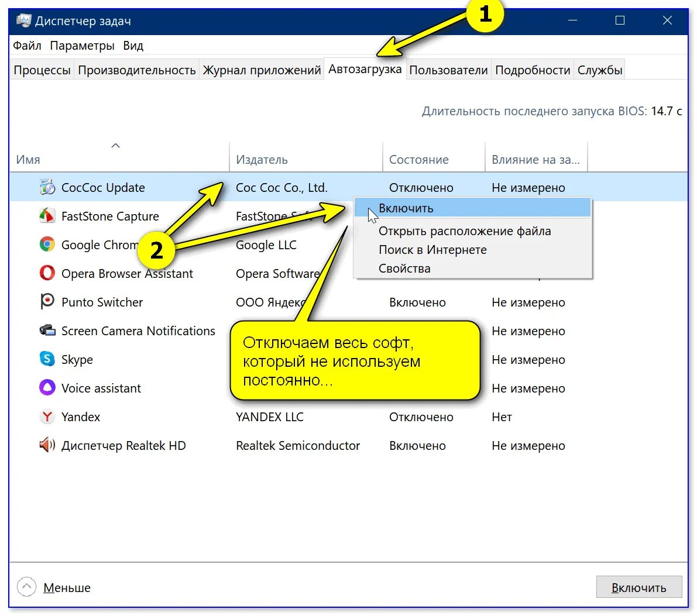Click the Screen Camera Notifications icon
This screenshot has height=616, width=697.
[x=47, y=331]
